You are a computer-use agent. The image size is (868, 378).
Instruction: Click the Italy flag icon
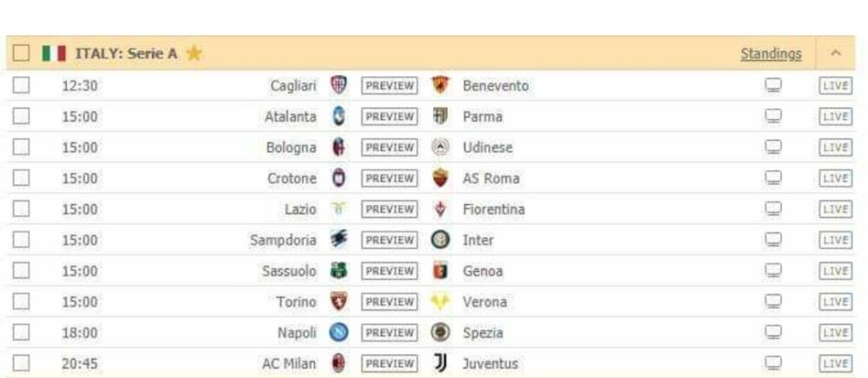pos(54,53)
